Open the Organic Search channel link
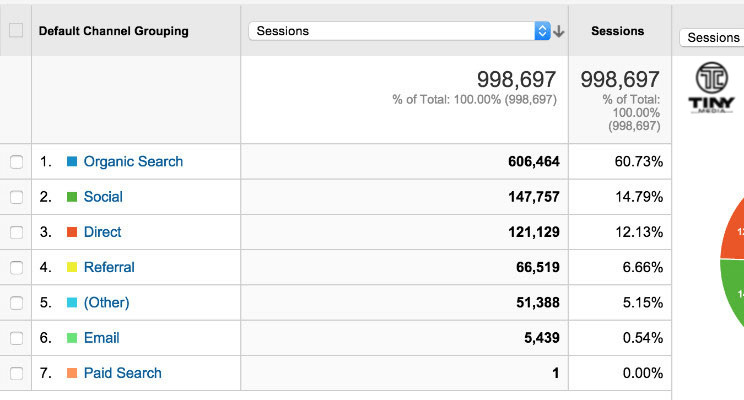The image size is (744, 400). tap(133, 162)
